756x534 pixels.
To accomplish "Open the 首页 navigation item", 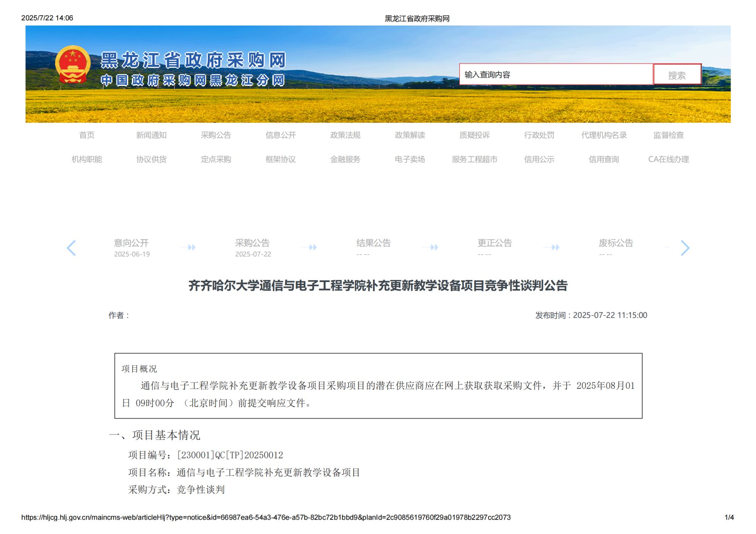I will click(87, 135).
